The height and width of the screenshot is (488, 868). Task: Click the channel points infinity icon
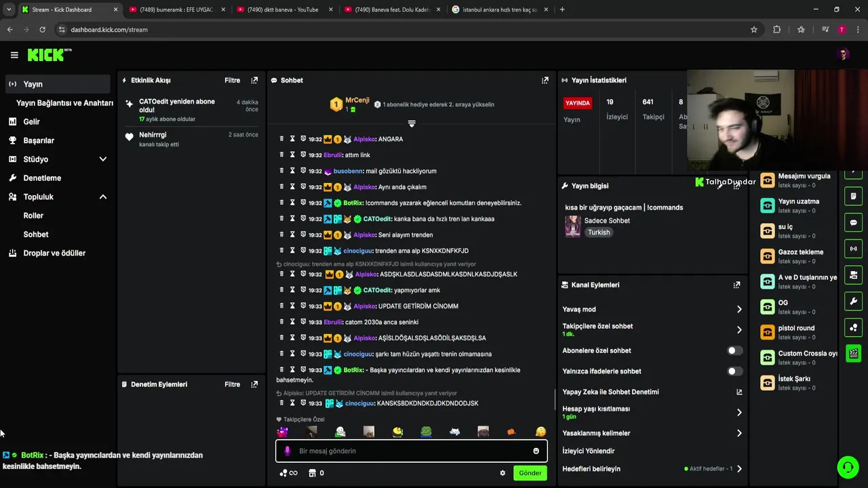pos(288,473)
